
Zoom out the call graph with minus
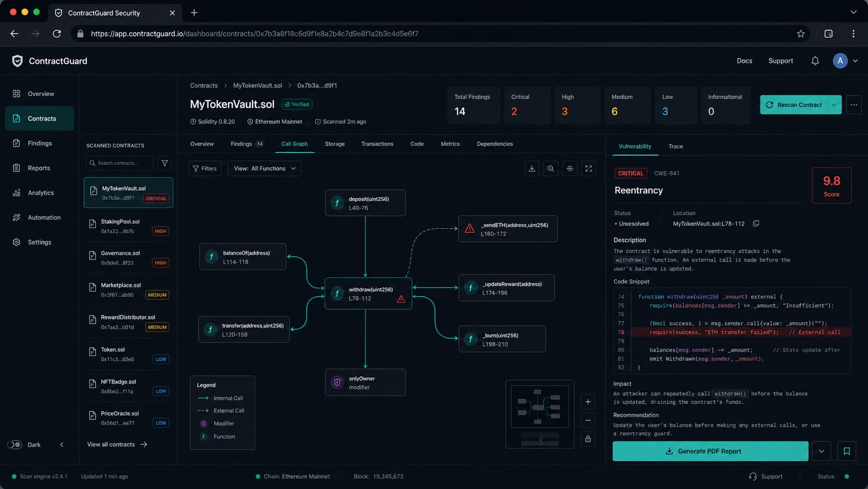coord(588,420)
